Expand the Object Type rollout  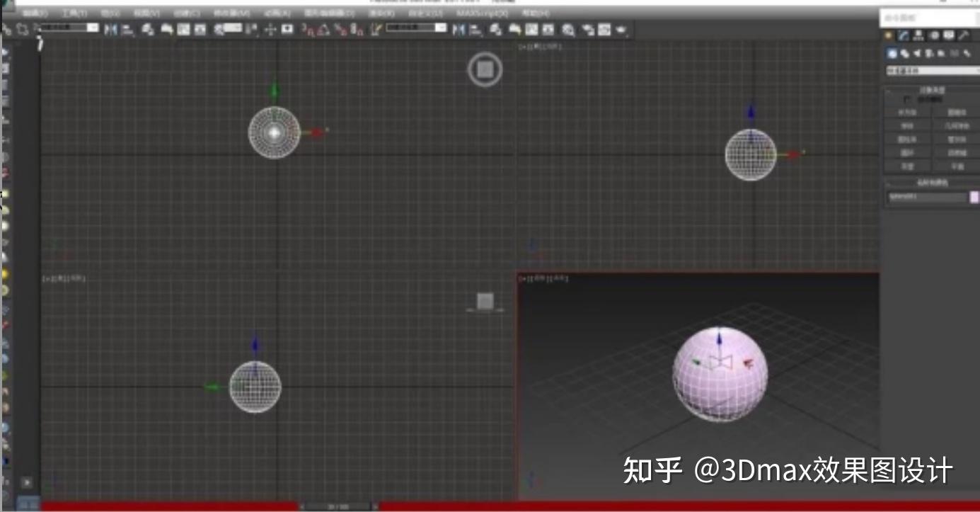[x=930, y=89]
